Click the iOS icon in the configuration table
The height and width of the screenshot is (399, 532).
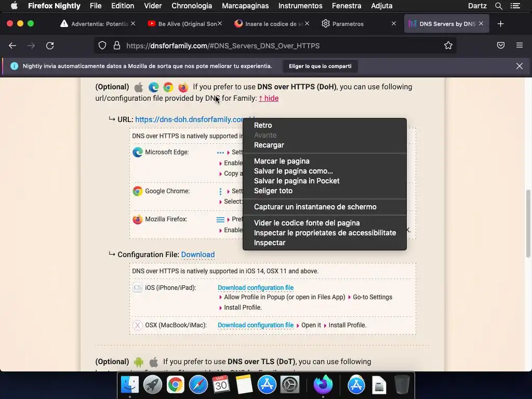[137, 288]
